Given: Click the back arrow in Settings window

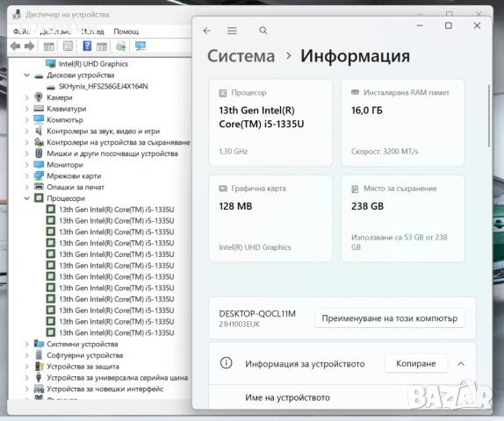Looking at the screenshot, I should point(207,31).
